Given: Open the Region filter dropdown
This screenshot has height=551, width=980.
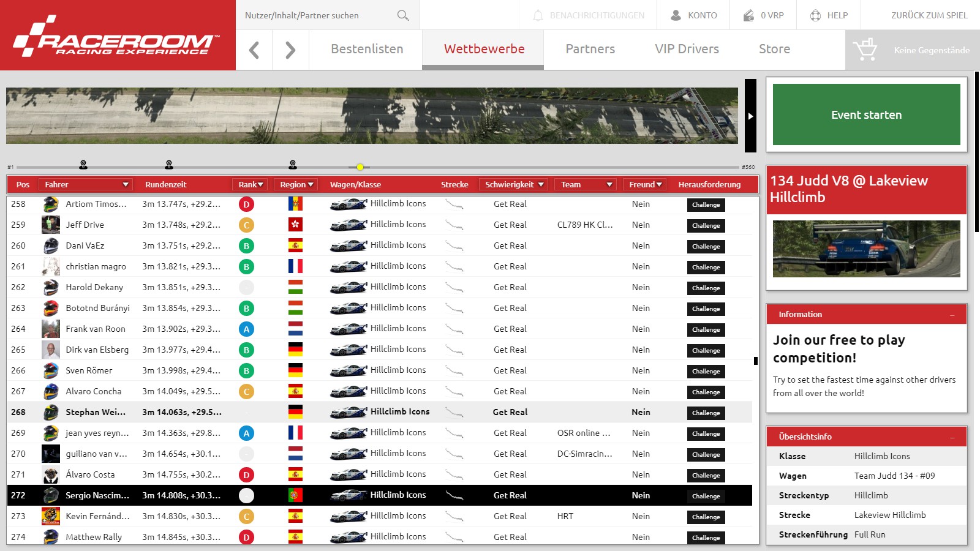Looking at the screenshot, I should tap(296, 184).
